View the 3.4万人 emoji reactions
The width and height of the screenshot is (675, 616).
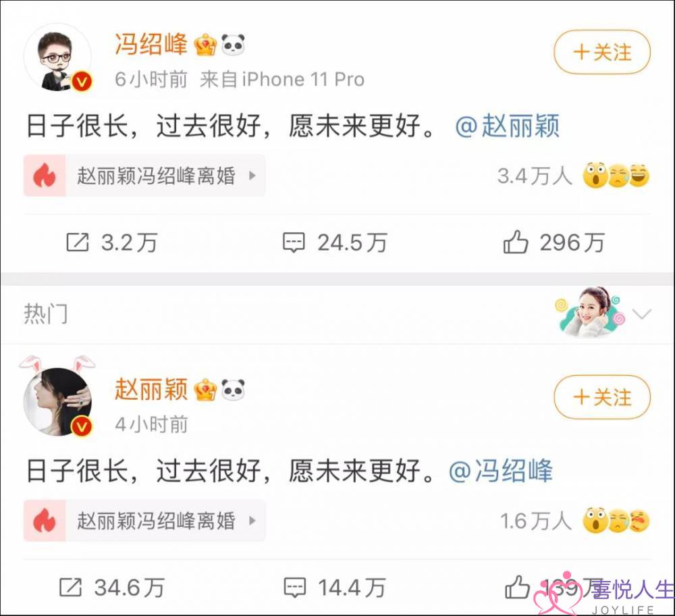(x=573, y=176)
